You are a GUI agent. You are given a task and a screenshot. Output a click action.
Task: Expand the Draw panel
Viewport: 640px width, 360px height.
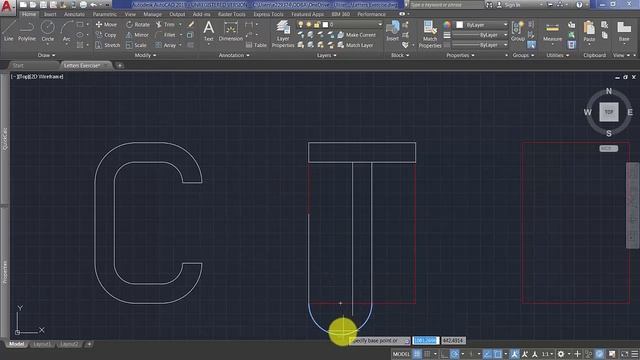[46, 55]
